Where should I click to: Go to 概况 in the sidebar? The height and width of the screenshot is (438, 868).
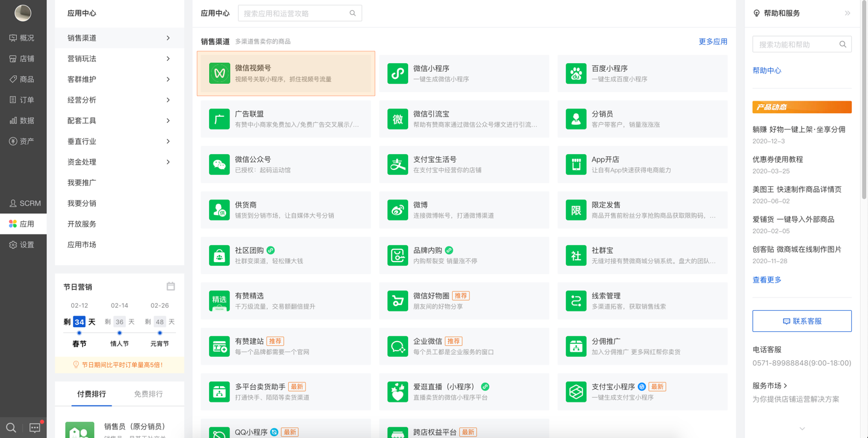pyautogui.click(x=23, y=38)
